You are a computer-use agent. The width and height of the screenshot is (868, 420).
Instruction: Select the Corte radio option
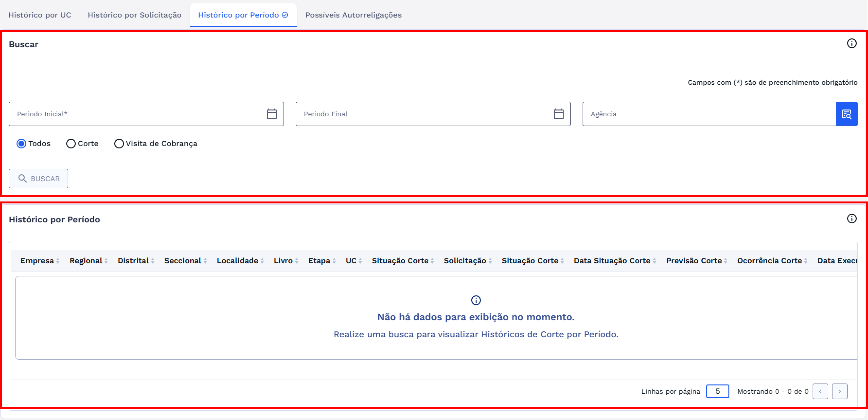[71, 144]
